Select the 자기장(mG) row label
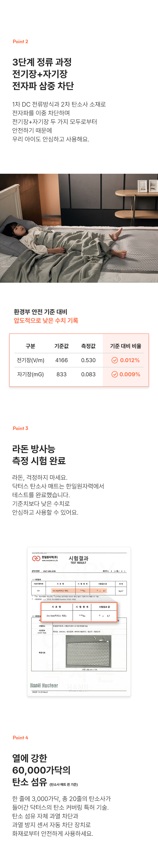This screenshot has height=868, width=158. coord(31,374)
